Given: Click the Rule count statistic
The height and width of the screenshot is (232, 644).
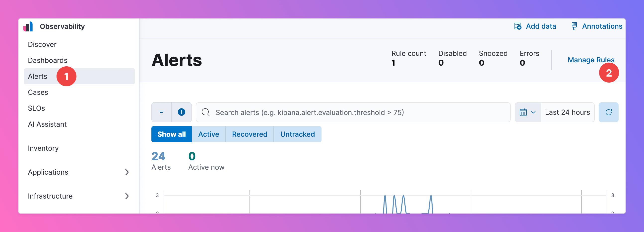Looking at the screenshot, I should pos(409,58).
